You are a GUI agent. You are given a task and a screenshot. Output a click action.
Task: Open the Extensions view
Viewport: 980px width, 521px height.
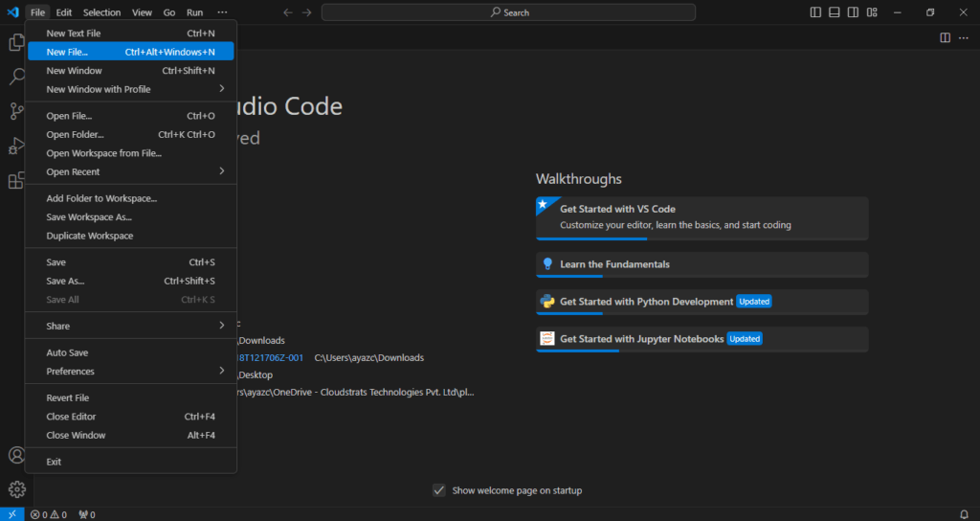coord(16,180)
